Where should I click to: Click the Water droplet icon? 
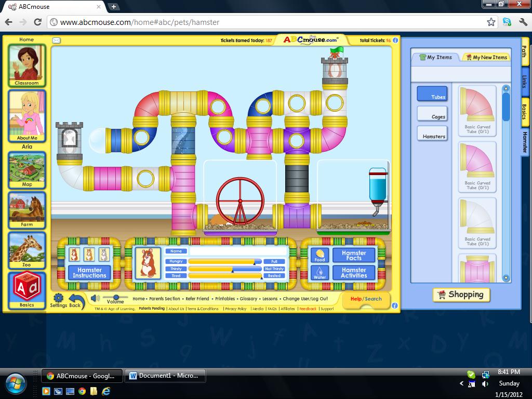[x=318, y=272]
